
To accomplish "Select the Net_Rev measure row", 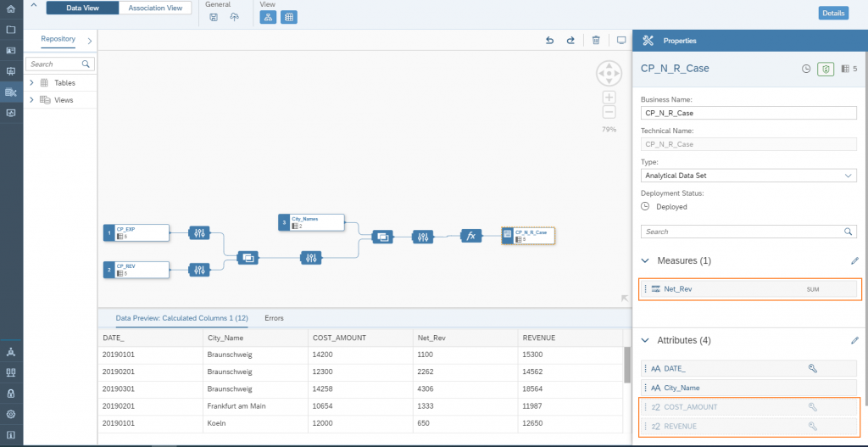I will (750, 289).
